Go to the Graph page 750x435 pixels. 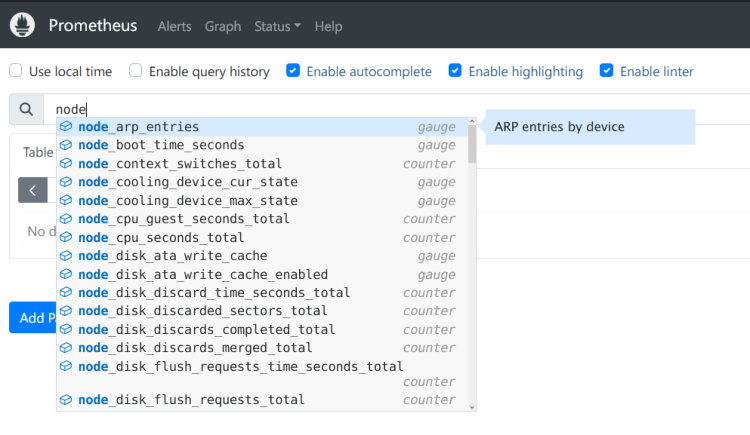[x=223, y=26]
